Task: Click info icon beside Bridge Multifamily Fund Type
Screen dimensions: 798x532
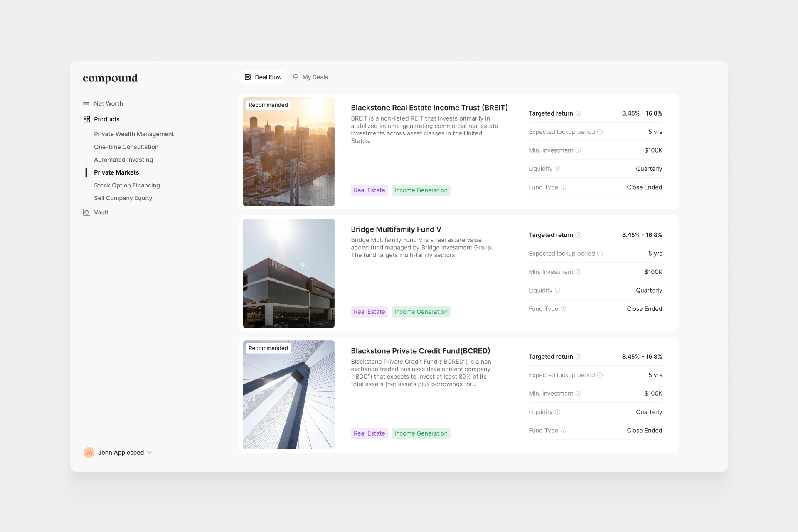Action: pos(563,309)
